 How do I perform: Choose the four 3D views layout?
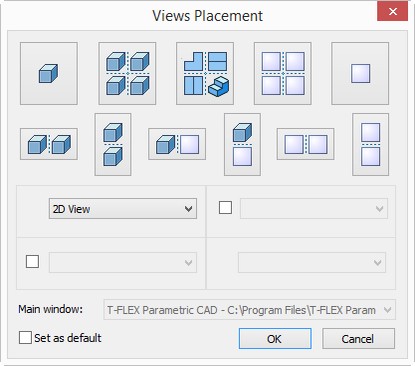pos(127,73)
